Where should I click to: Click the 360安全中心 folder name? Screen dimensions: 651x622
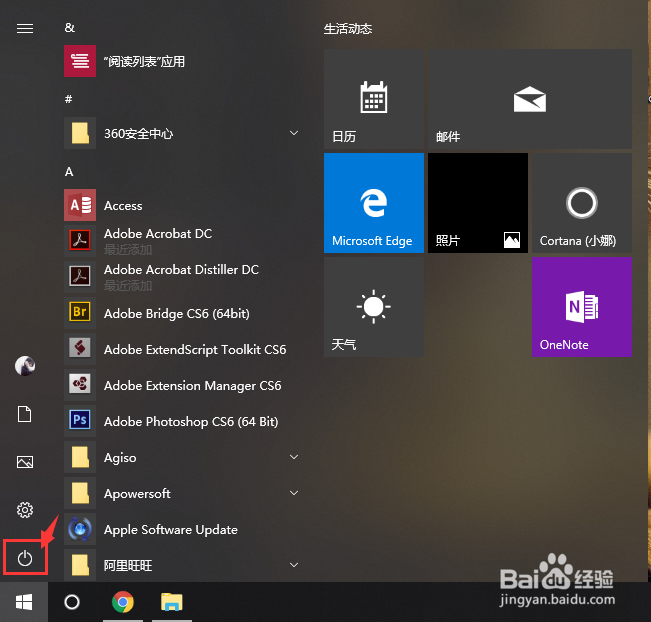[x=138, y=134]
